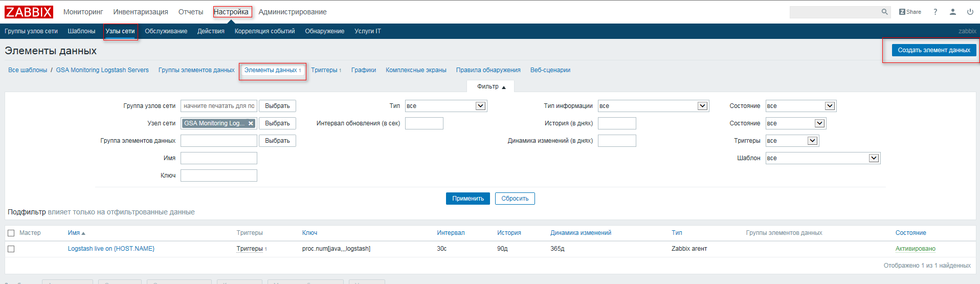Open the information type dropdown
Viewport: 980px width, 284px height.
point(702,106)
